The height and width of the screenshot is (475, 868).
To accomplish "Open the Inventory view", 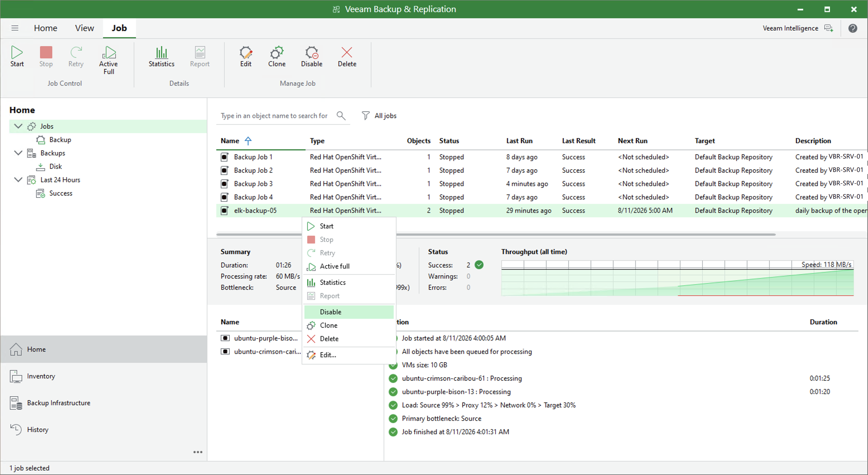I will pos(104,376).
